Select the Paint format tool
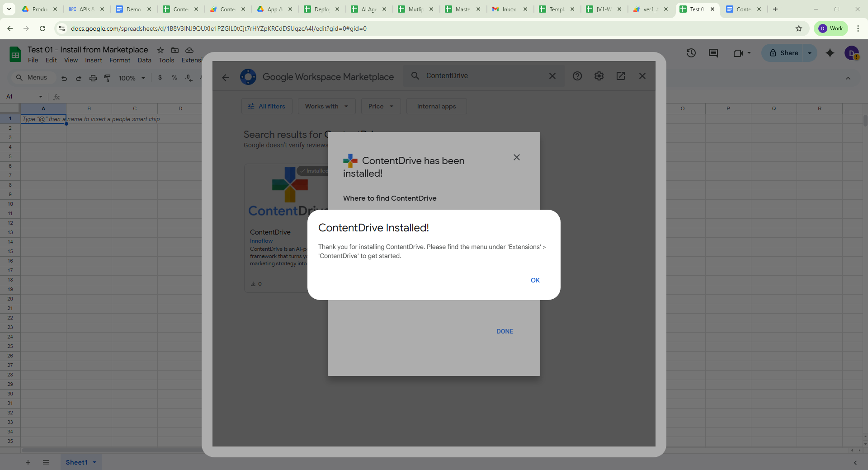Viewport: 868px width, 470px height. point(107,78)
